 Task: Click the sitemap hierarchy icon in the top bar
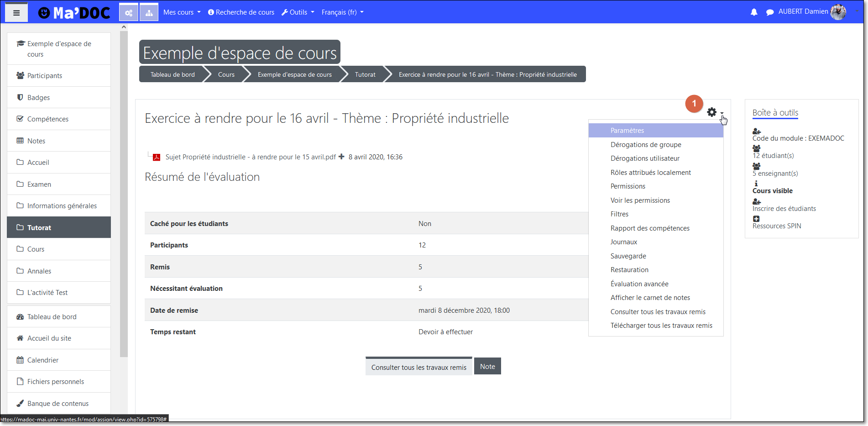149,13
